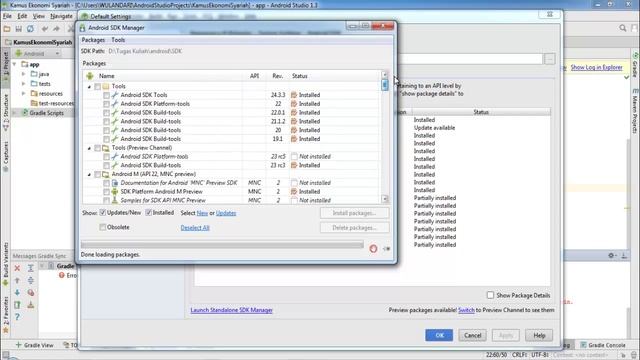
Task: Click the Save All disk icon
Action: (x=18, y=29)
